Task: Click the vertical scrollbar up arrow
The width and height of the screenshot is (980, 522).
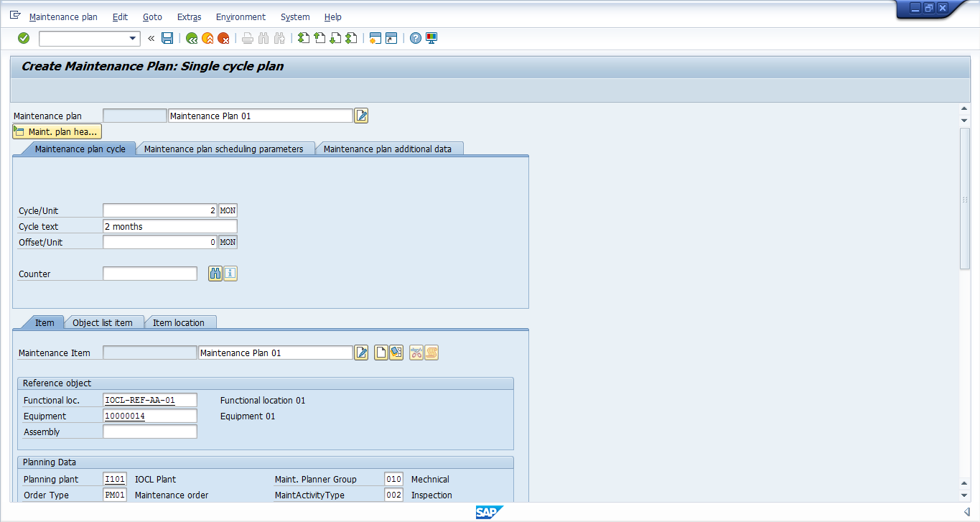Action: pyautogui.click(x=965, y=108)
